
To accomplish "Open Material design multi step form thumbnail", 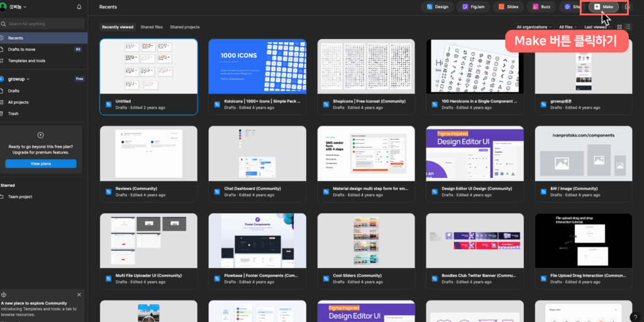I will tap(366, 153).
